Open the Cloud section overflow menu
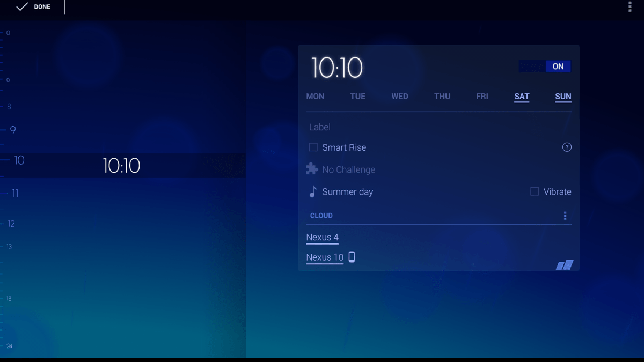Viewport: 644px width, 362px height. [565, 216]
